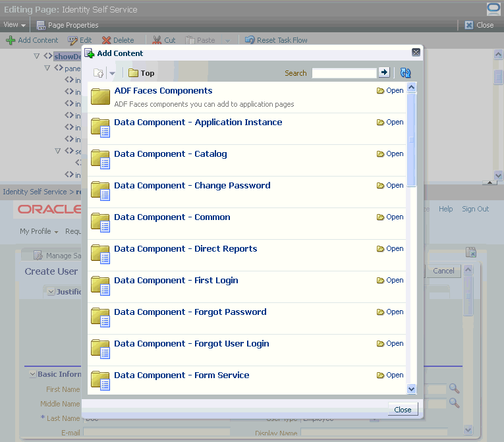Open Page Properties
The height and width of the screenshot is (442, 504).
[67, 25]
